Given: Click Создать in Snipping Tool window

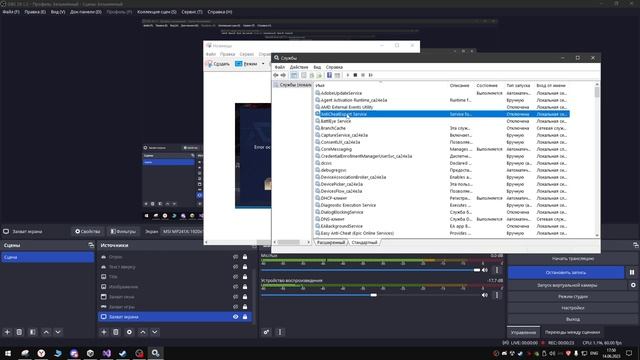Looking at the screenshot, I should pyautogui.click(x=218, y=64).
